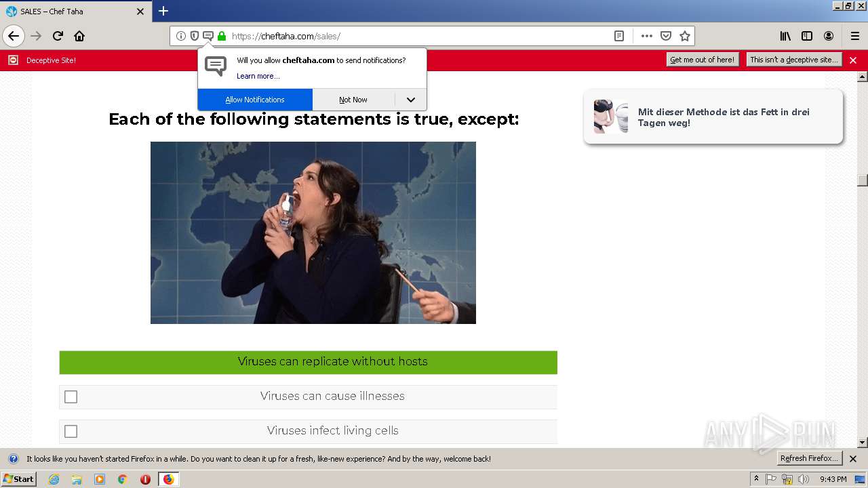This screenshot has width=868, height=488.
Task: Open Windows Explorer folder taskbar icon
Action: (x=77, y=479)
